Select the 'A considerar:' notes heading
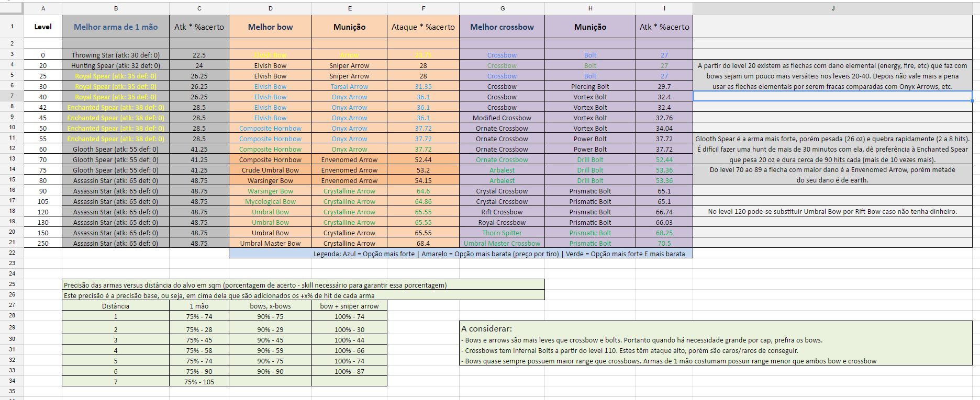 487,329
